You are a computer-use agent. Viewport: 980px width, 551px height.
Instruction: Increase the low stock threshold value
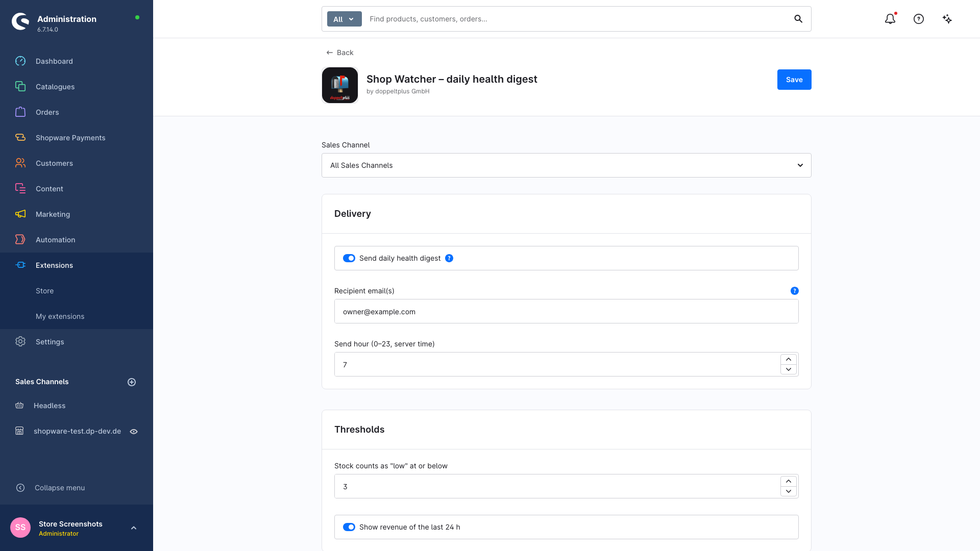coord(789,481)
